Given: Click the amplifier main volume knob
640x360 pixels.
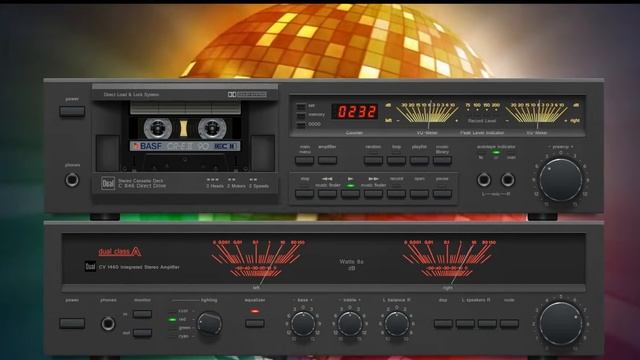Looking at the screenshot, I should tap(560, 324).
